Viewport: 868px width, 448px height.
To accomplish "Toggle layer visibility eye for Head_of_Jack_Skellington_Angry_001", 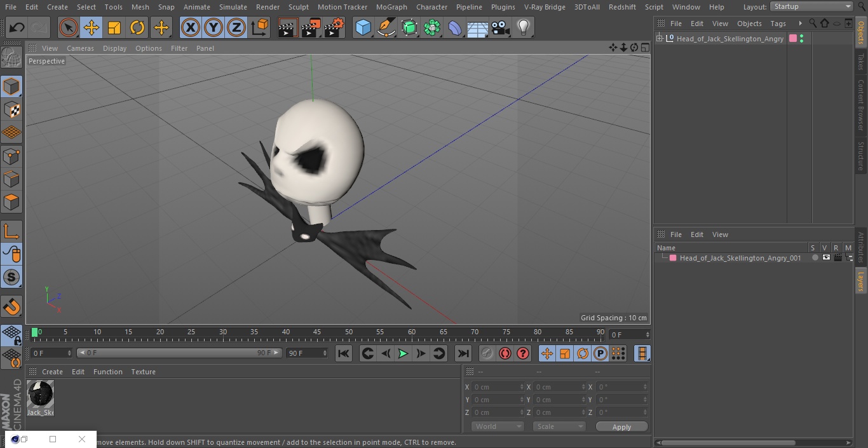I will tap(826, 257).
